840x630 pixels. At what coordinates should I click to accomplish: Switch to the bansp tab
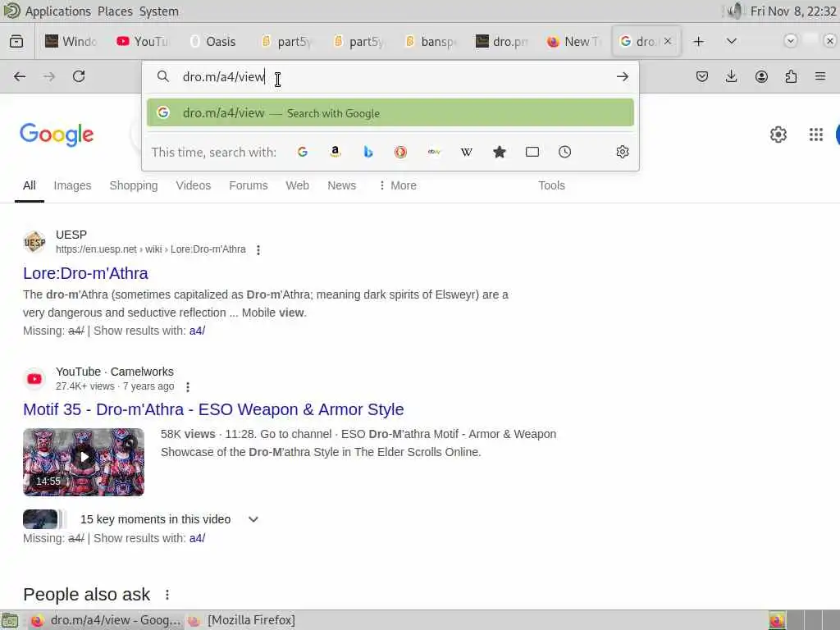pyautogui.click(x=430, y=41)
